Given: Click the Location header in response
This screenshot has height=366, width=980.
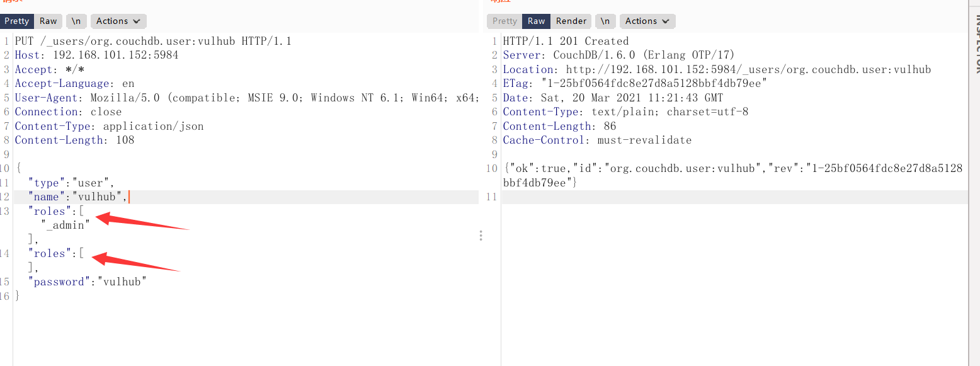Looking at the screenshot, I should click(717, 69).
